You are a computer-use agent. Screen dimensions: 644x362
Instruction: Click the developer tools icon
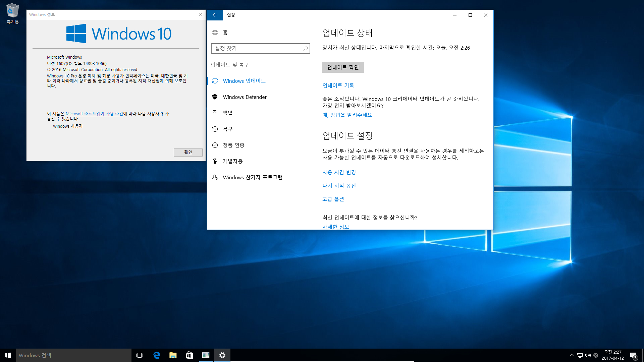pyautogui.click(x=215, y=161)
